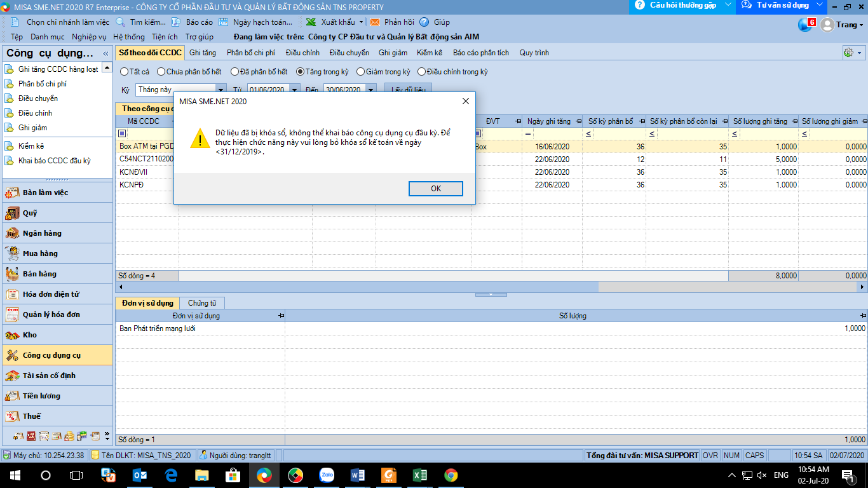Screen dimensions: 868x488
Task: Click the Phản hồi envelope icon
Action: (x=375, y=22)
